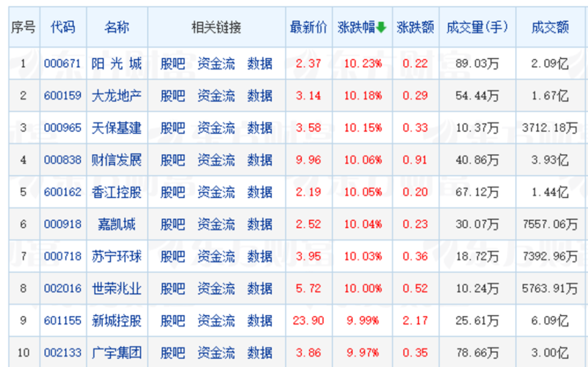Open 数据 for 世荣兆业 row
The height and width of the screenshot is (367, 588).
click(x=260, y=289)
